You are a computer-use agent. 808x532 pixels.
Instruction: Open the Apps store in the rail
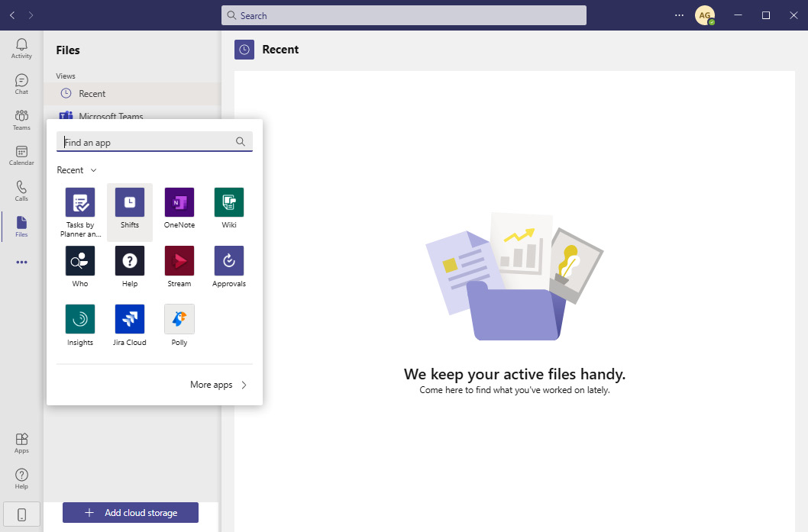21,443
